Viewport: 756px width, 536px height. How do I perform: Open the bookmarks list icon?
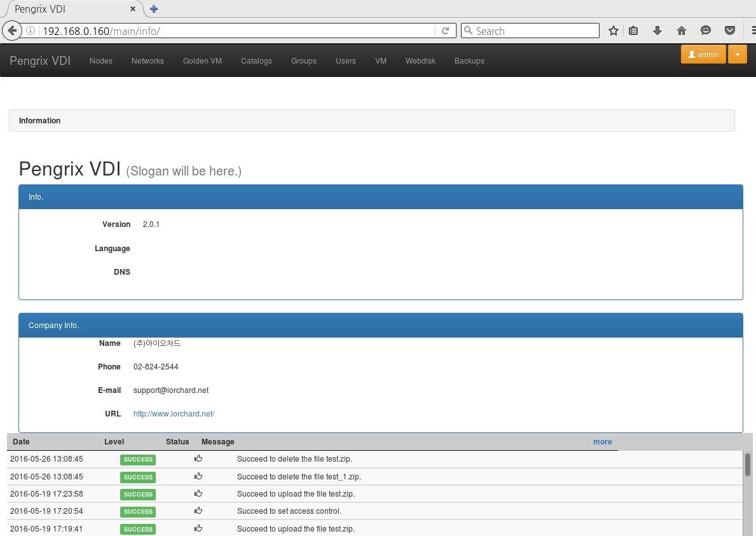tap(633, 31)
